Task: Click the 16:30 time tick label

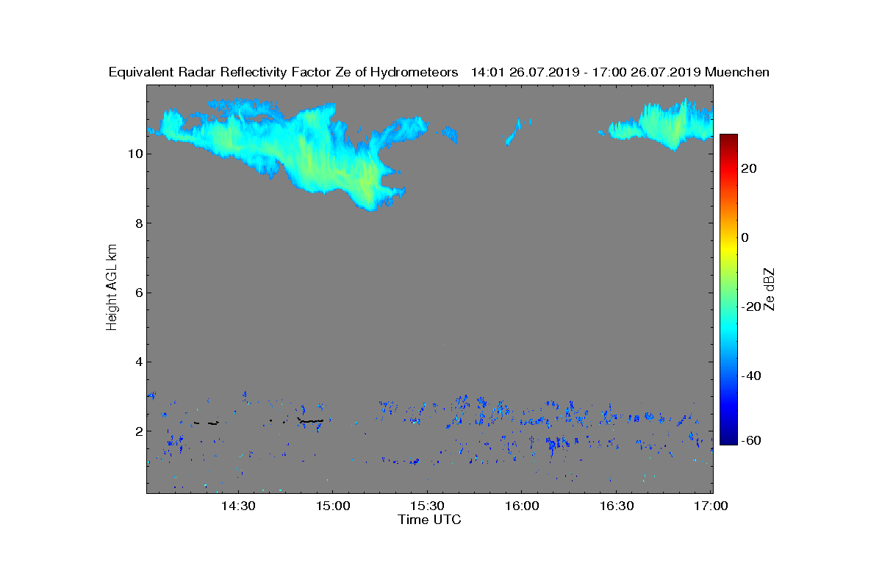Action: 617,506
